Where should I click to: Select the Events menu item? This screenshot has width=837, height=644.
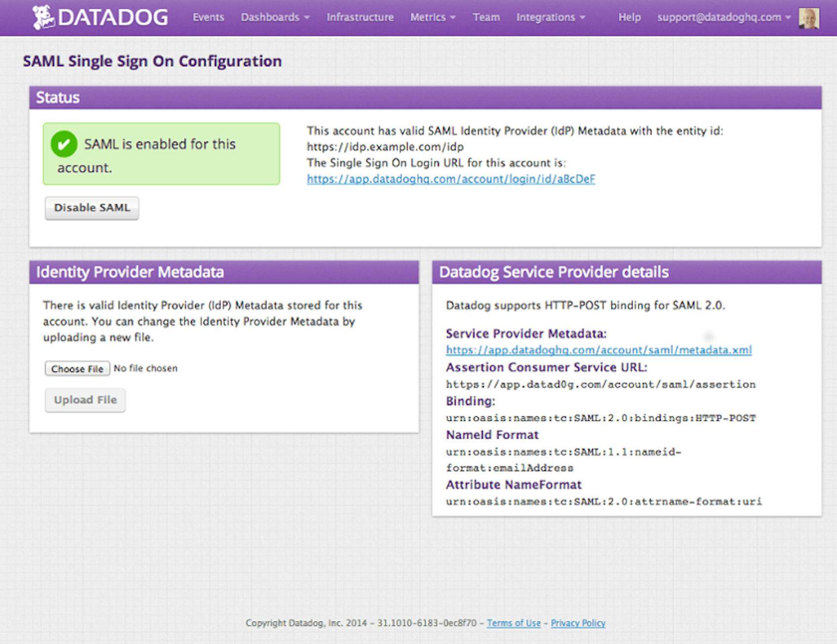point(208,16)
